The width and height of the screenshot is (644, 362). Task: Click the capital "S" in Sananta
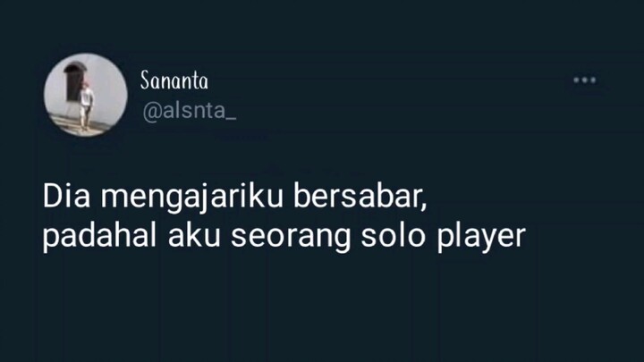click(145, 80)
